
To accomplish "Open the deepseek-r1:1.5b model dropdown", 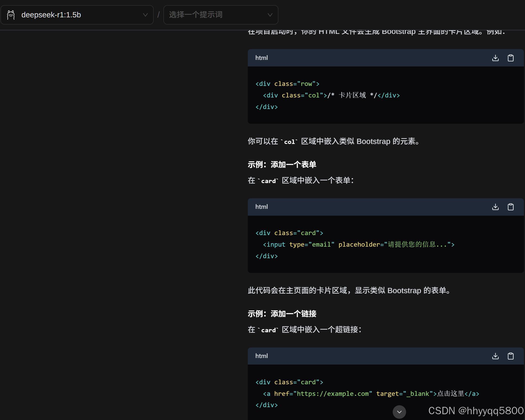I will tap(77, 15).
